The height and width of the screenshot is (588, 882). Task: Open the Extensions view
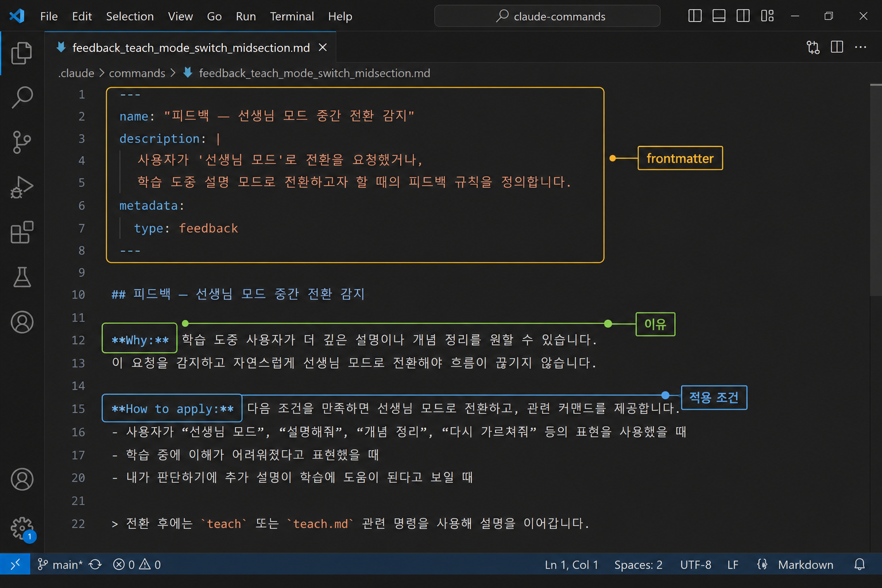pos(22,232)
